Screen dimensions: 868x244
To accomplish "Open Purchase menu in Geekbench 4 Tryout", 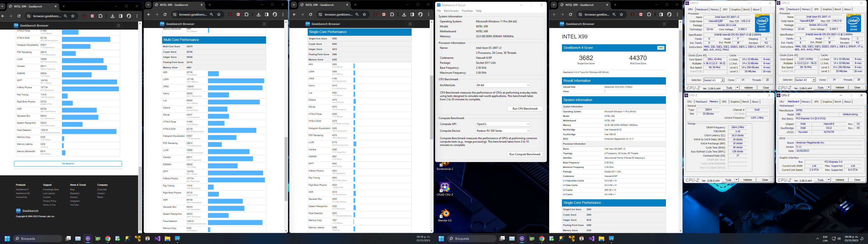I will (x=467, y=11).
